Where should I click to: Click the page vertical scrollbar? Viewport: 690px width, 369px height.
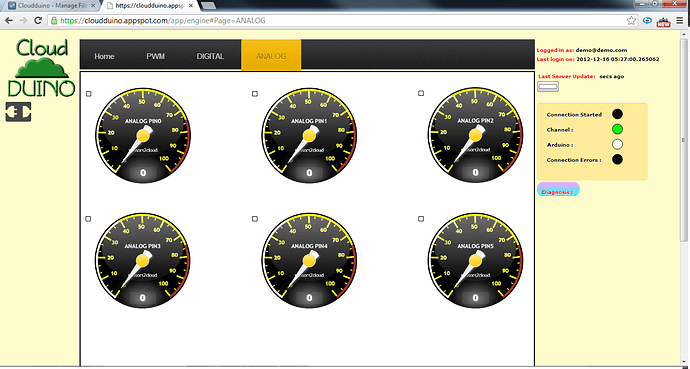coord(683,140)
